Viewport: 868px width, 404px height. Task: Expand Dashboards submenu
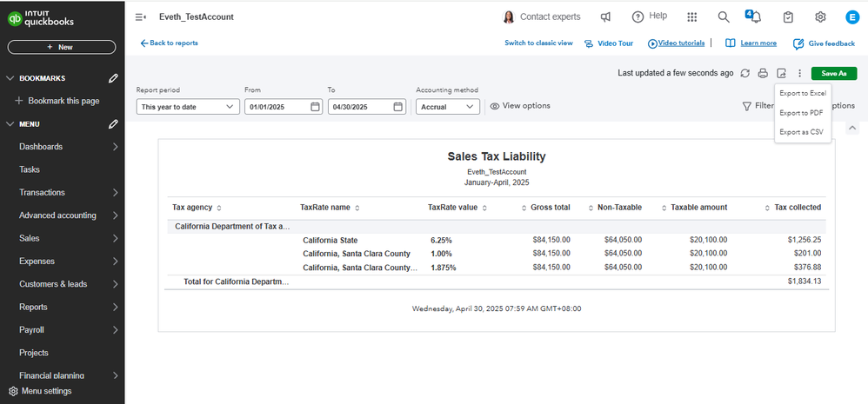point(115,147)
